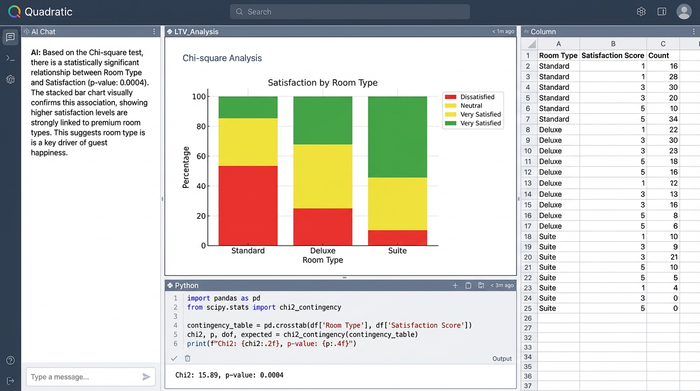Viewport: 700px width, 391px height.
Task: Select the Python panel tab
Action: coord(187,286)
